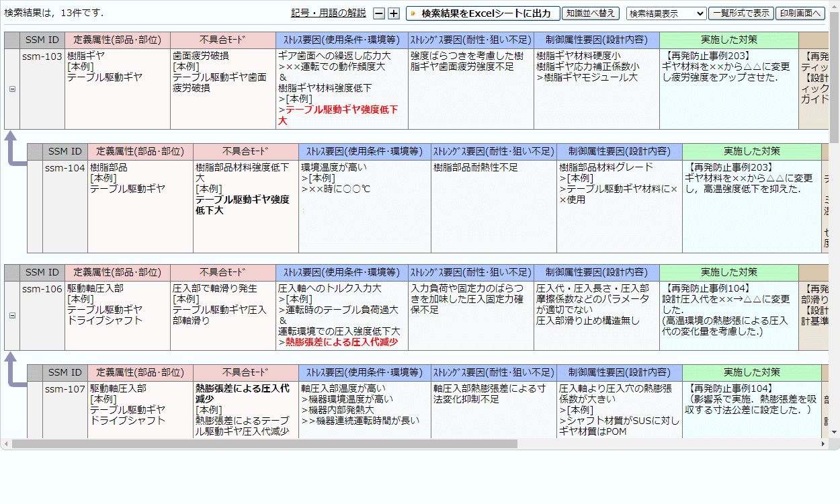Viewport: 840px width, 504px height.
Task: Click the ssm-103 ID cell
Action: coord(42,57)
